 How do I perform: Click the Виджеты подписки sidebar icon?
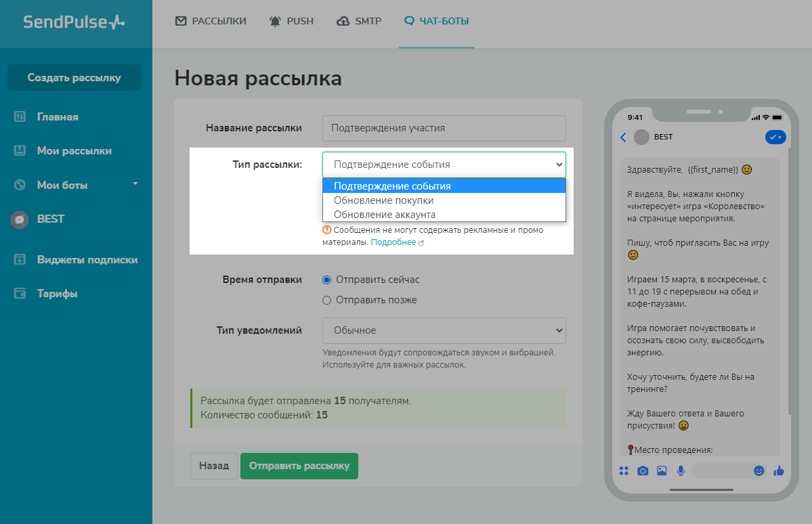click(20, 260)
